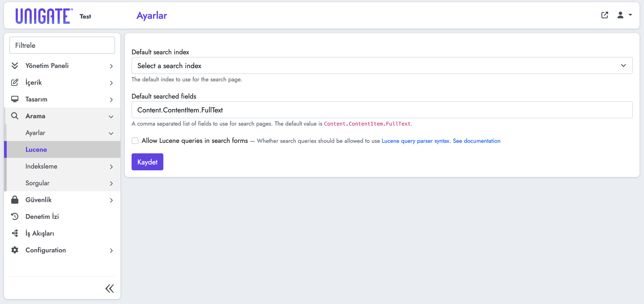Enable Allow Lucene queries in search forms

click(135, 141)
